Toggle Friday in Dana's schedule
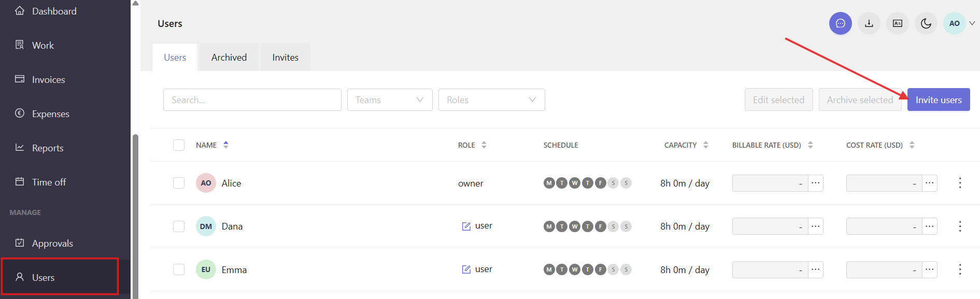The height and width of the screenshot is (299, 980). pyautogui.click(x=600, y=226)
